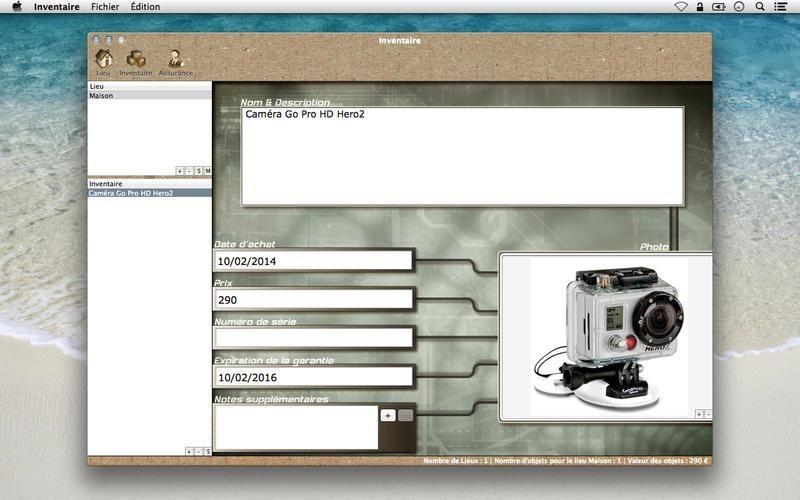Screen dimensions: 800x500
Task: Open the Apple menu
Action: (17, 7)
